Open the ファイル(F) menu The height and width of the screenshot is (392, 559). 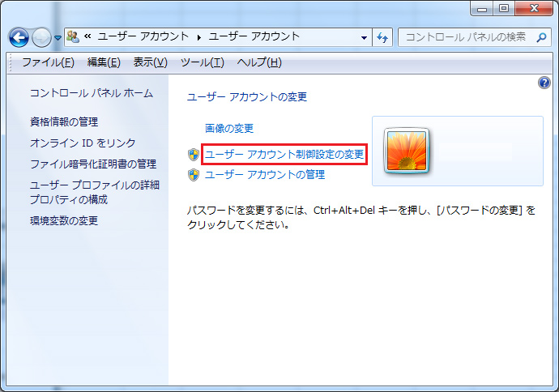48,62
